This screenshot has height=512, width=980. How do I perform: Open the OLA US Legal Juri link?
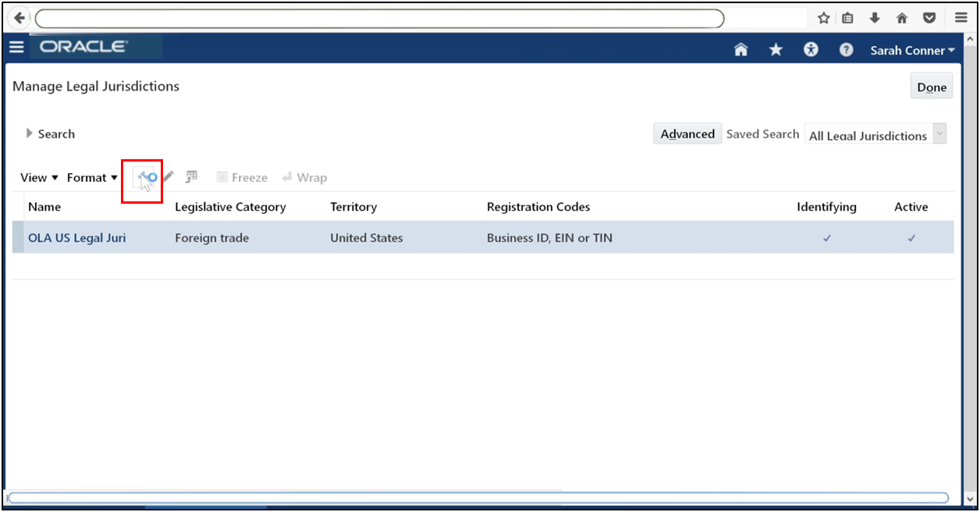(x=76, y=238)
